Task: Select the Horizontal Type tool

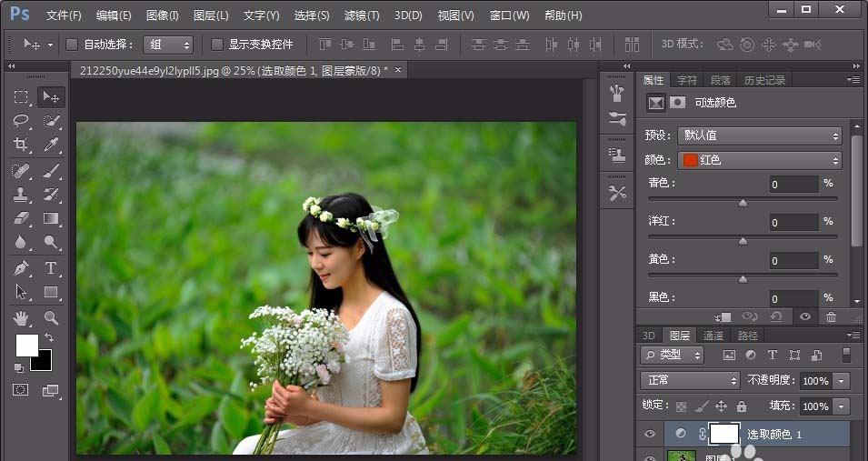Action: [51, 268]
